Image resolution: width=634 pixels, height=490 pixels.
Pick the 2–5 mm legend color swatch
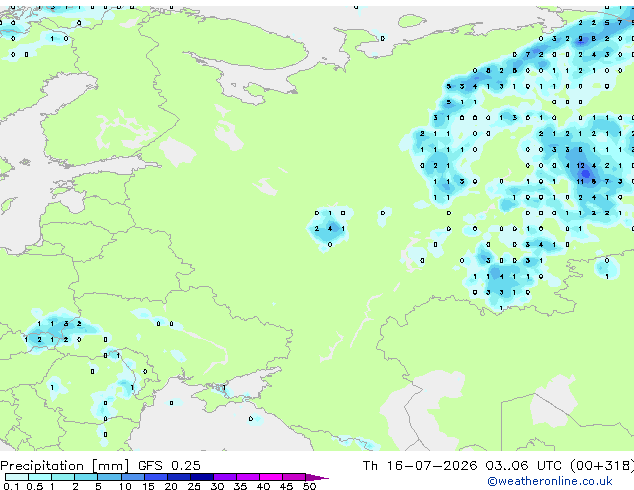(x=86, y=477)
